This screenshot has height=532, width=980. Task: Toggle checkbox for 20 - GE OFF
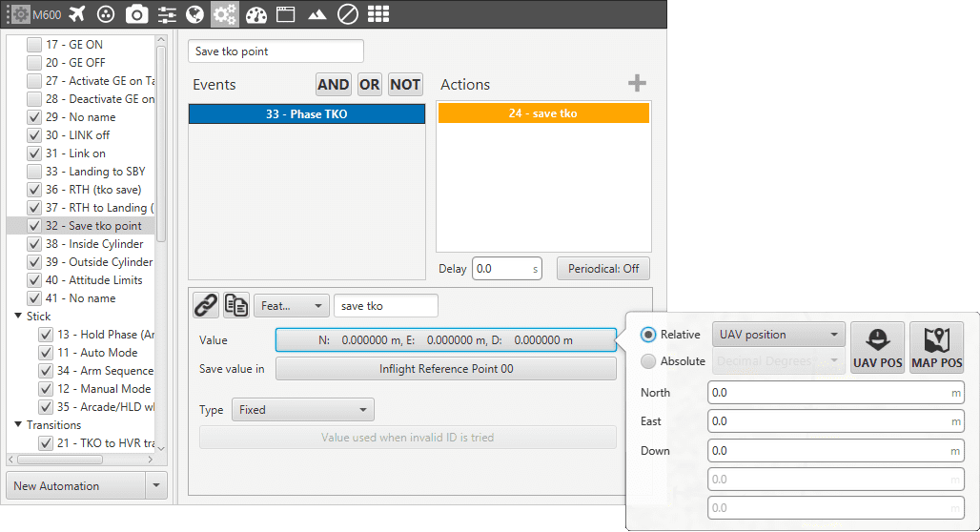pyautogui.click(x=34, y=63)
